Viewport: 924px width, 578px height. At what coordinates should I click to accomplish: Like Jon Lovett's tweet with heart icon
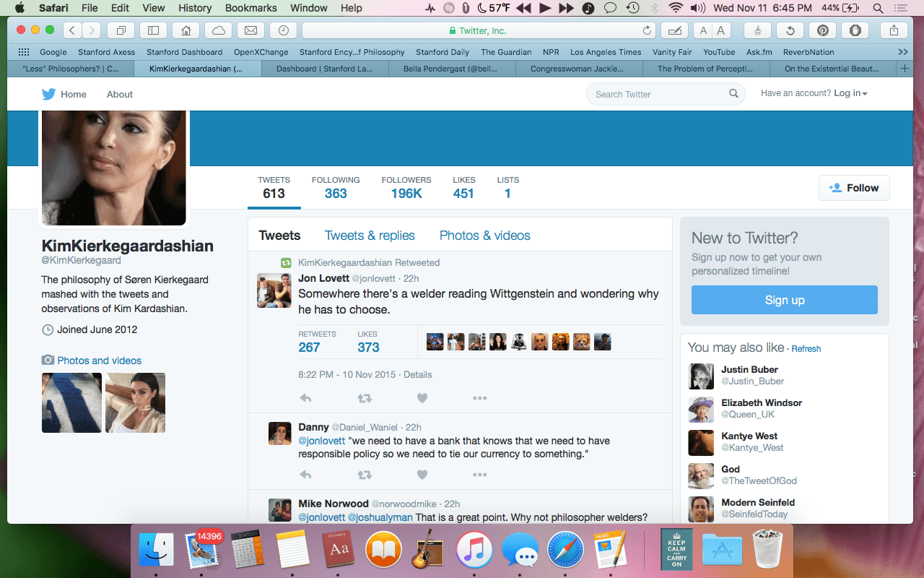(422, 398)
